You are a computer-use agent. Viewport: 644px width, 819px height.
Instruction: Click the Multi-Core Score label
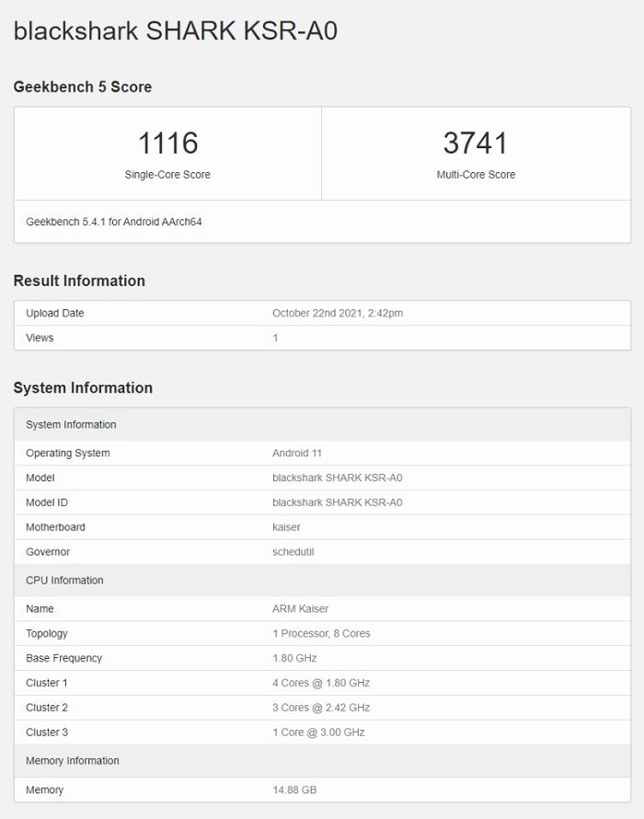tap(476, 175)
